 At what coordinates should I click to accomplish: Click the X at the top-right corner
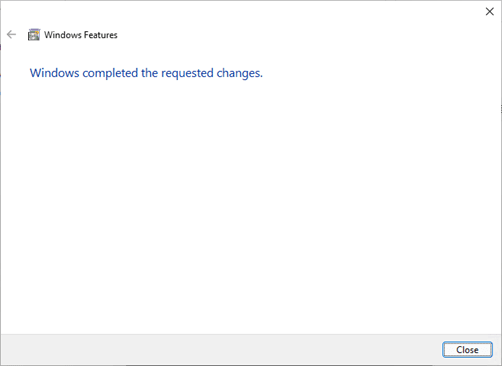[489, 12]
